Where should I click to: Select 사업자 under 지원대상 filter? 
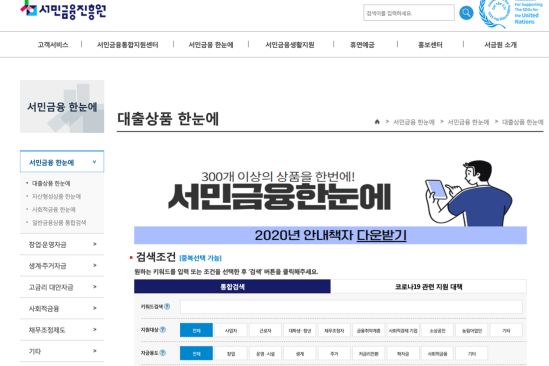click(x=231, y=330)
